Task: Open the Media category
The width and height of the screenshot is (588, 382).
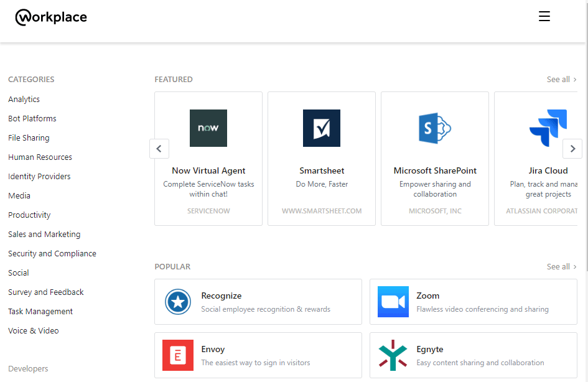Action: click(19, 196)
